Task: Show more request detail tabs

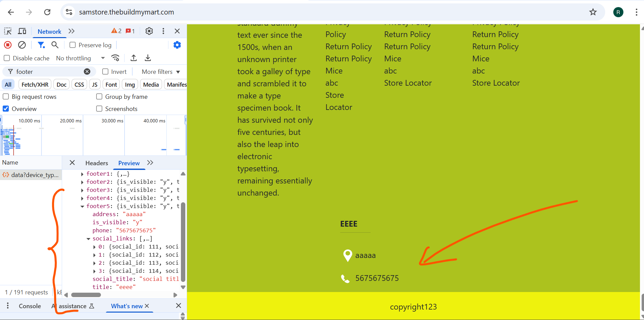Action: pos(150,163)
